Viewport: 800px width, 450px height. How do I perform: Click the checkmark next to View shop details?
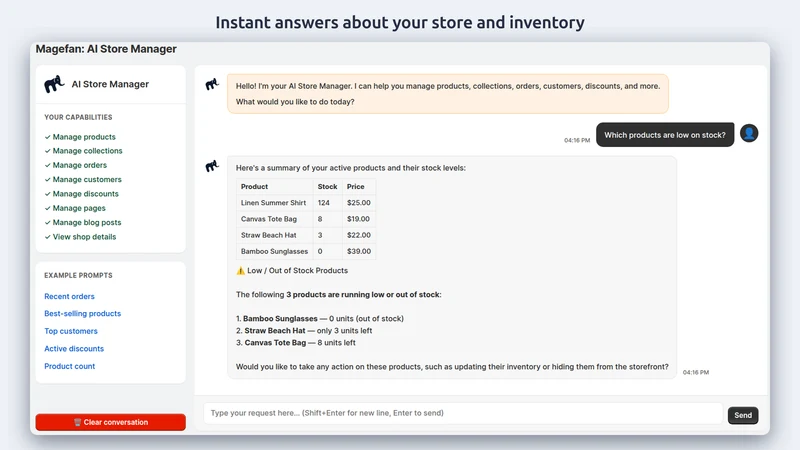click(47, 237)
